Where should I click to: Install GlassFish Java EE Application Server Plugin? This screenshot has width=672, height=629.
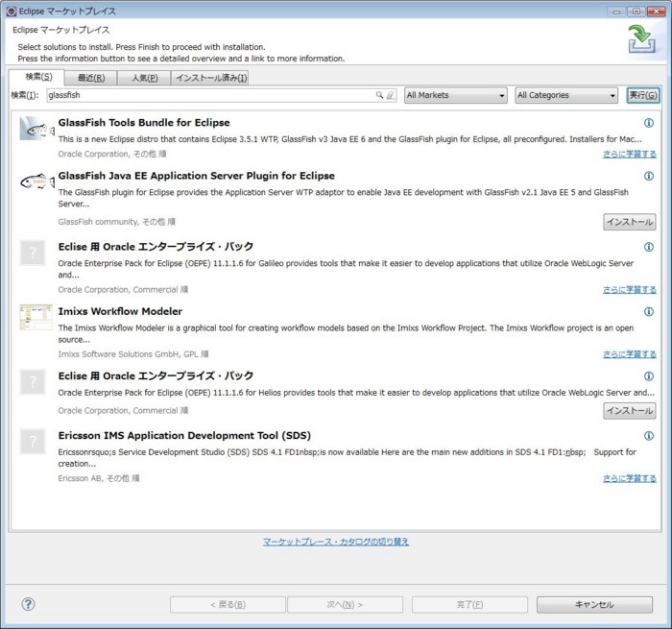click(x=629, y=222)
